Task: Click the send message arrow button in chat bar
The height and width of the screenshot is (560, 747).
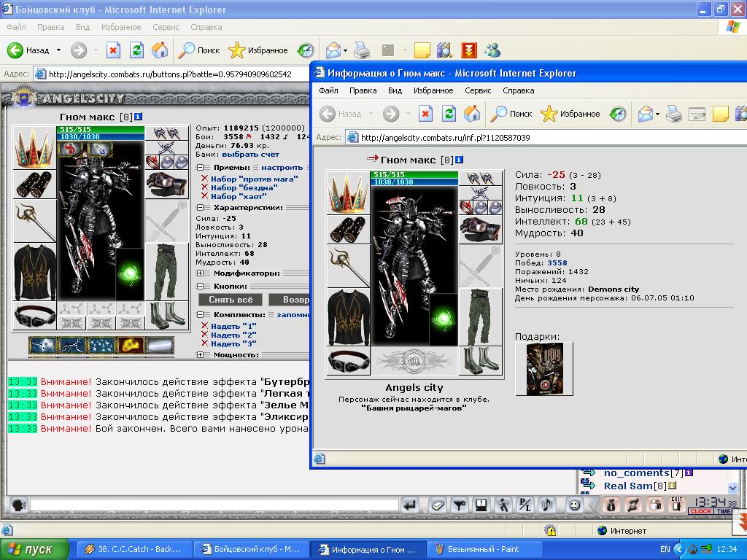Action: [410, 505]
